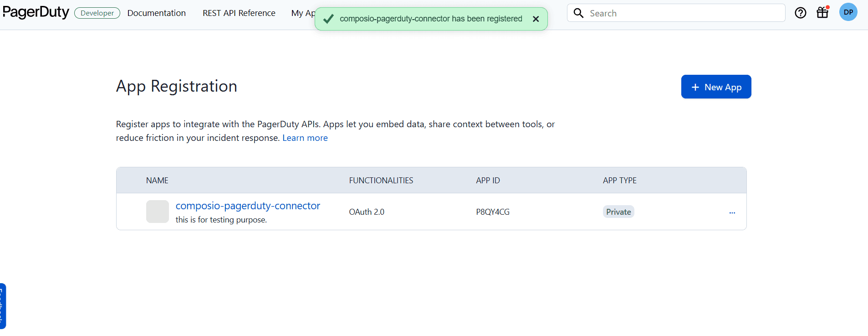
Task: Click the green checkmark in the notification
Action: click(328, 19)
